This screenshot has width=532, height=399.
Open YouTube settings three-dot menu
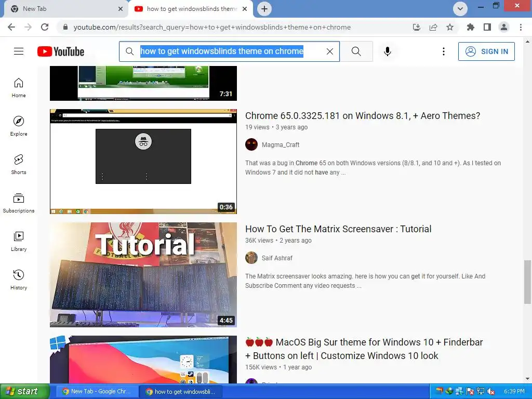coord(444,51)
